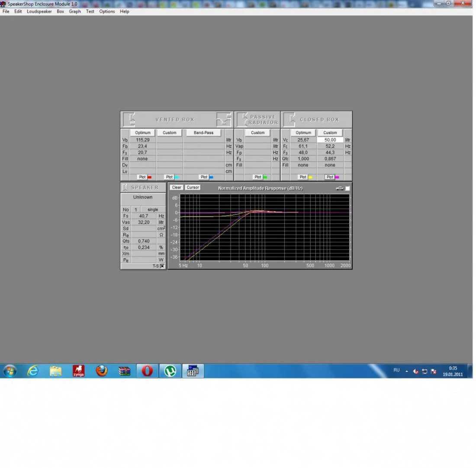Screen dimensions: 476x468
Task: Clear the graph with Clear button
Action: click(x=177, y=187)
